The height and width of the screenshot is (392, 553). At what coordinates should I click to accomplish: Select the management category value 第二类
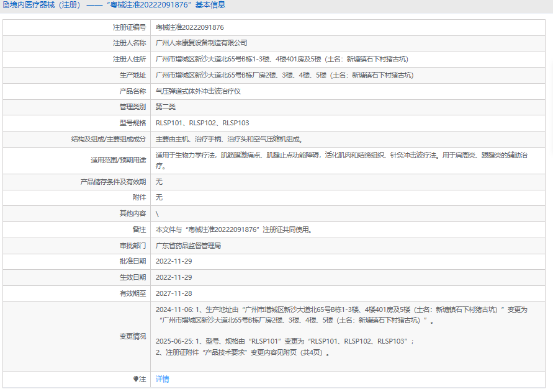click(x=166, y=107)
